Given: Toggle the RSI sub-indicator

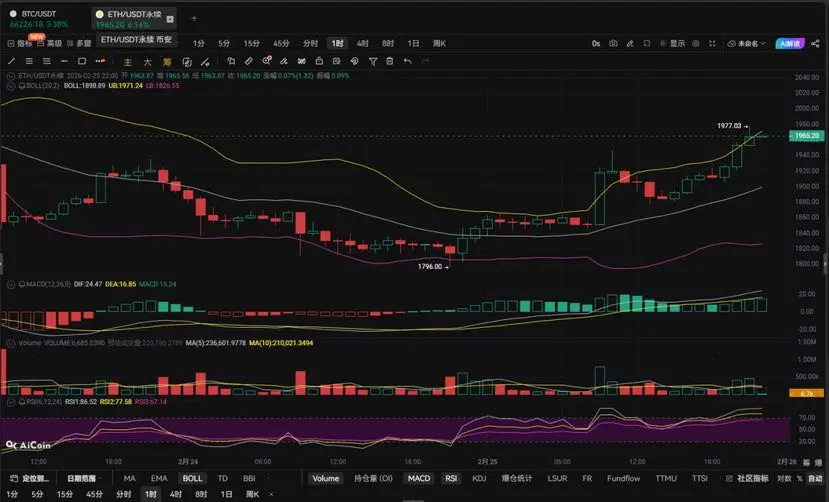Looking at the screenshot, I should 451,478.
